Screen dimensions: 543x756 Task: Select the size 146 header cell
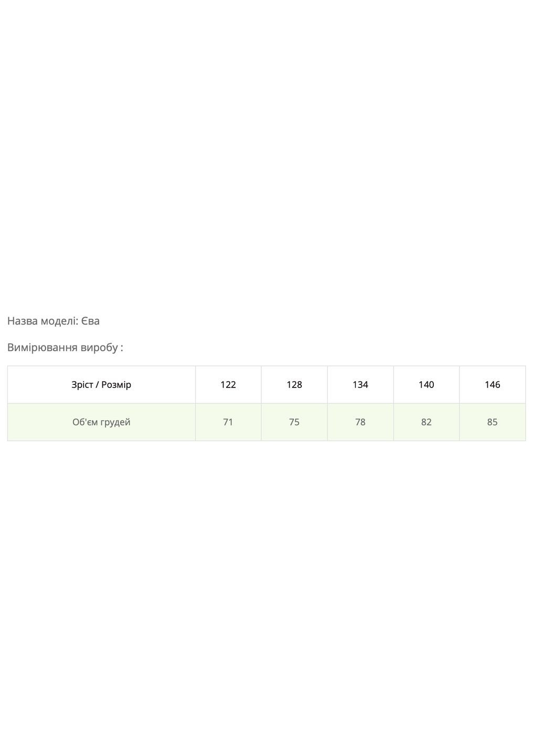pyautogui.click(x=493, y=385)
